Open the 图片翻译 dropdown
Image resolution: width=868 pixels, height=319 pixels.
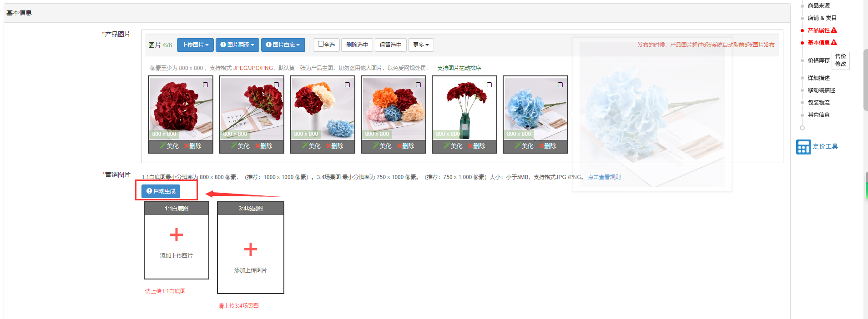237,45
